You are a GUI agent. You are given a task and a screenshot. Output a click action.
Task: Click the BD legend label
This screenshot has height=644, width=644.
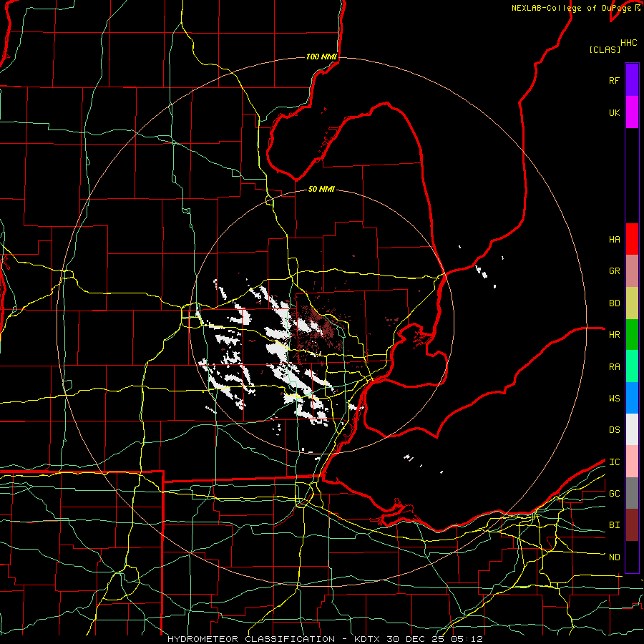pos(614,303)
